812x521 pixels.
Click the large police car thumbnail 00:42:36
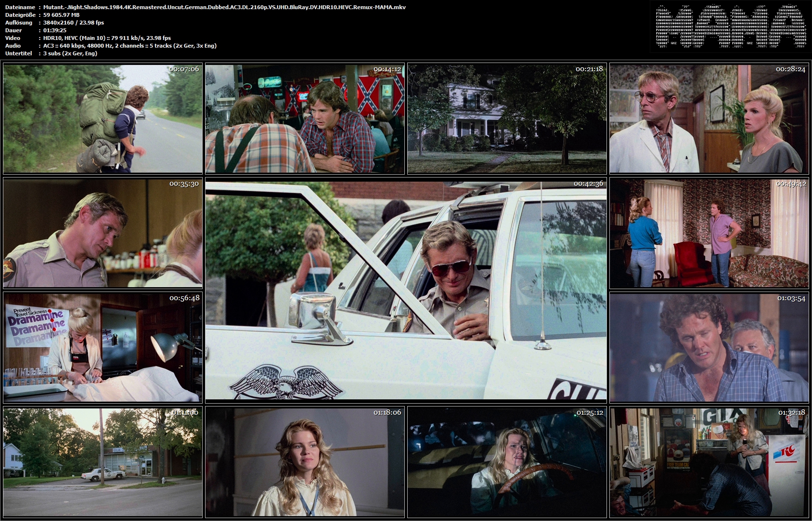(406, 290)
